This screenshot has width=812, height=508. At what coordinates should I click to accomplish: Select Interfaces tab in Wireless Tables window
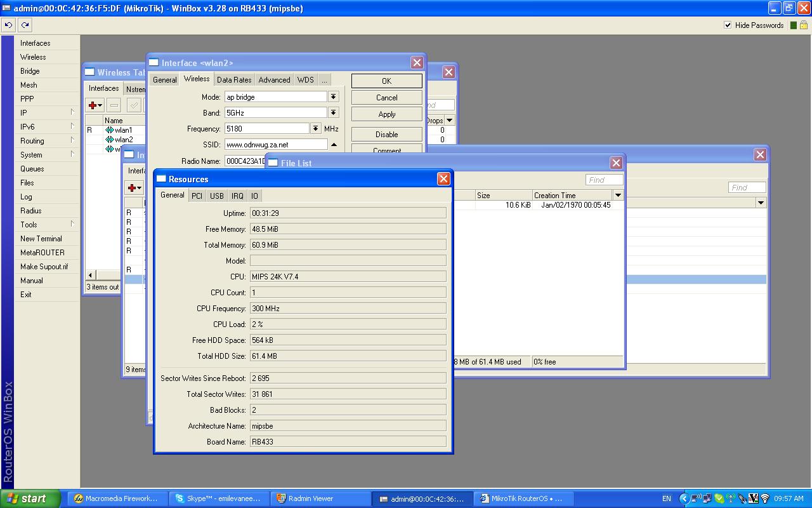pos(104,88)
